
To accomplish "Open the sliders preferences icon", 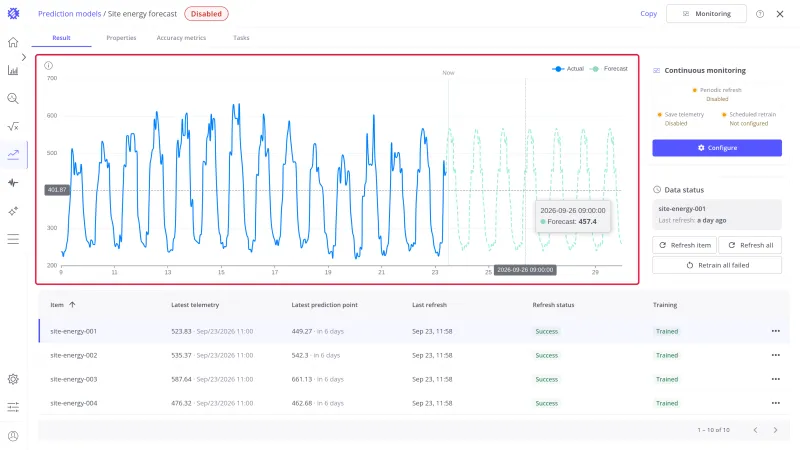I will click(13, 407).
